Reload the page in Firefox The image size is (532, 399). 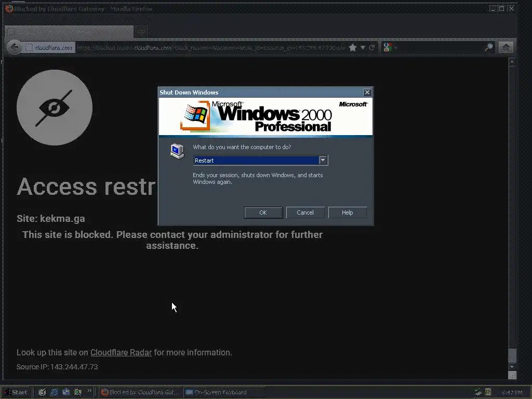(x=371, y=47)
